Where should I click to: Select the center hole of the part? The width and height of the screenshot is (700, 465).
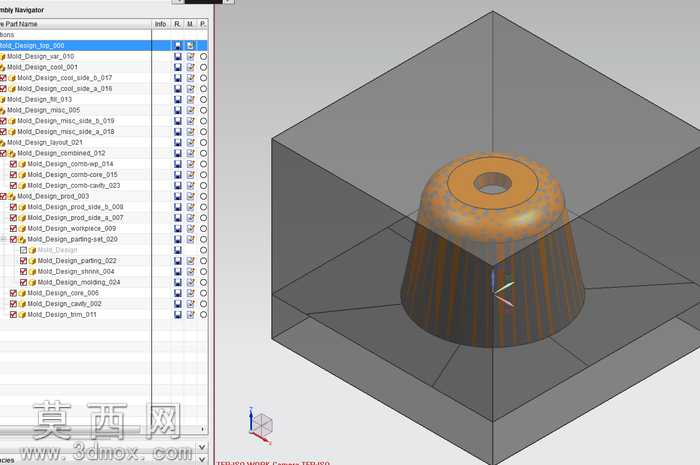pos(493,184)
